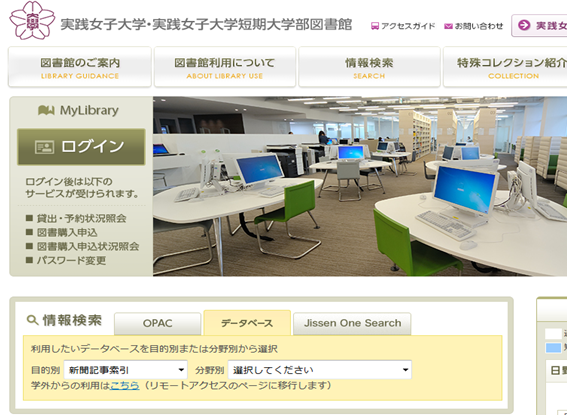The height and width of the screenshot is (415, 567).
Task: Follow the こちら remote access link
Action: click(x=124, y=386)
